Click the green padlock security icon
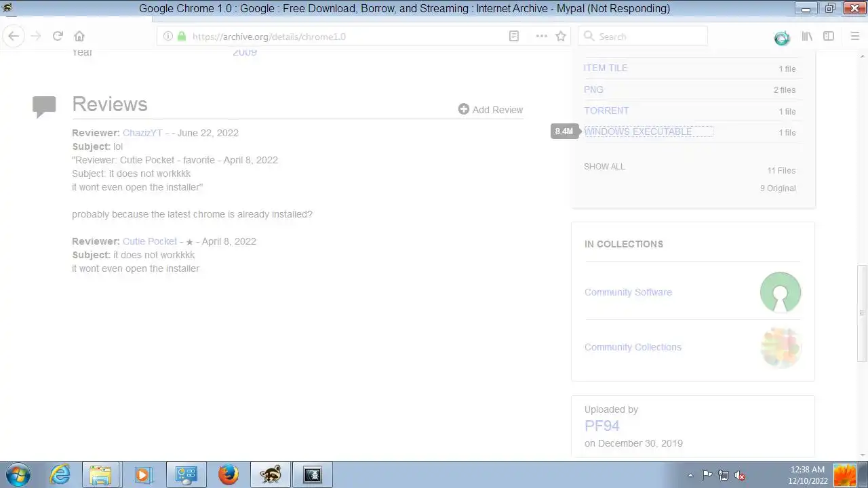Viewport: 868px width, 488px height. pos(181,36)
